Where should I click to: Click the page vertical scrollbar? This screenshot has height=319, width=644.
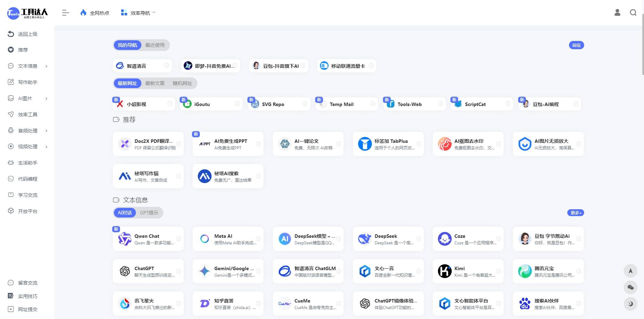643,44
